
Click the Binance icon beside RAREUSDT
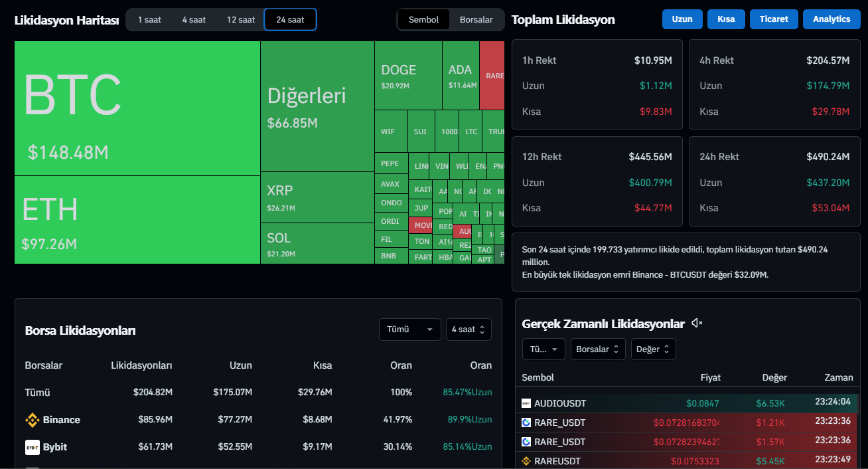pos(526,461)
